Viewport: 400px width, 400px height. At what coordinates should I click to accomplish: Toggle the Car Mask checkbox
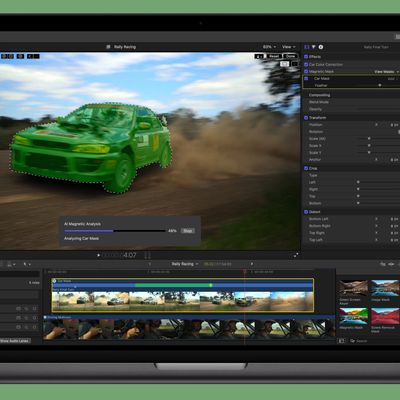[306, 79]
